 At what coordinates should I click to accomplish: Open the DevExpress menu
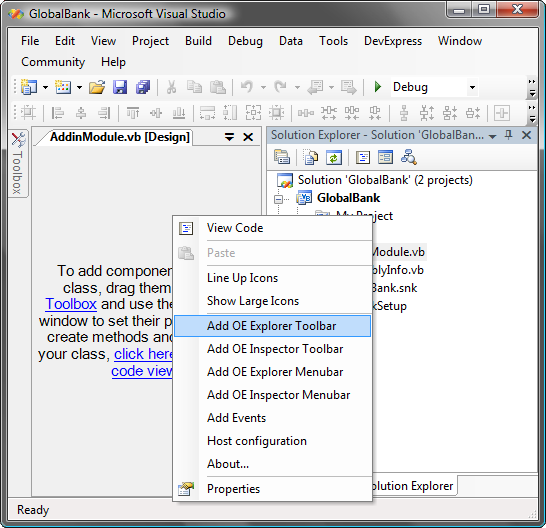(393, 41)
